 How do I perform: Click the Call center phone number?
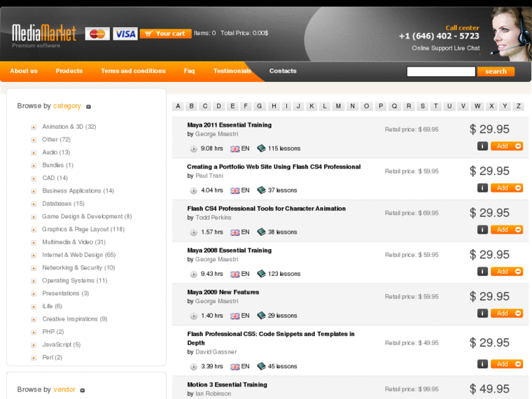(439, 36)
